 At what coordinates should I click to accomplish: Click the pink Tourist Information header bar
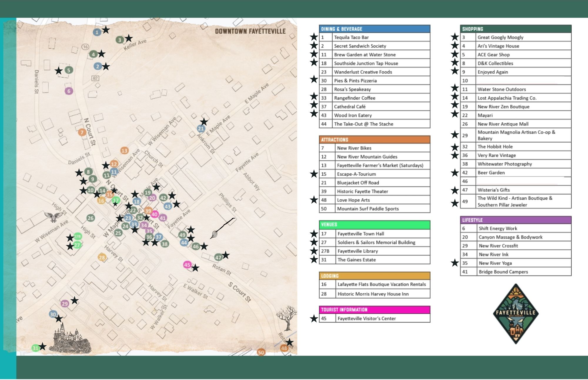[374, 310]
